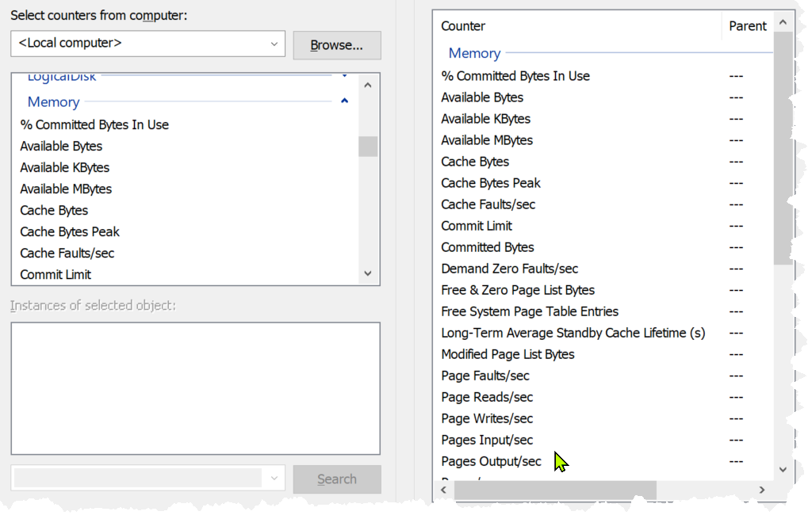Click inside the instances of selected object box
The image size is (812, 519).
pos(195,388)
